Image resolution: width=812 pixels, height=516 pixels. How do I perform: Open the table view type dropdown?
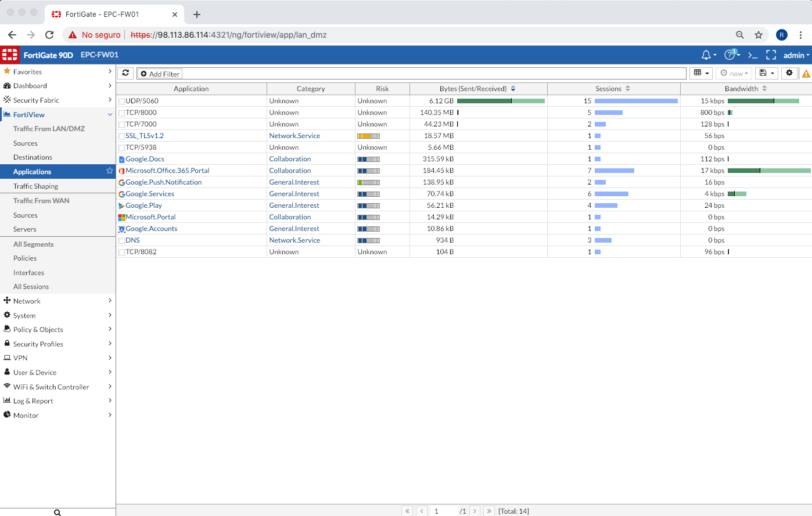(702, 73)
